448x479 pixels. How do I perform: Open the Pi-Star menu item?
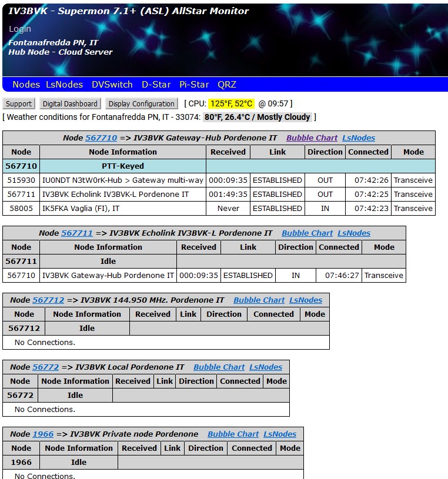(194, 84)
